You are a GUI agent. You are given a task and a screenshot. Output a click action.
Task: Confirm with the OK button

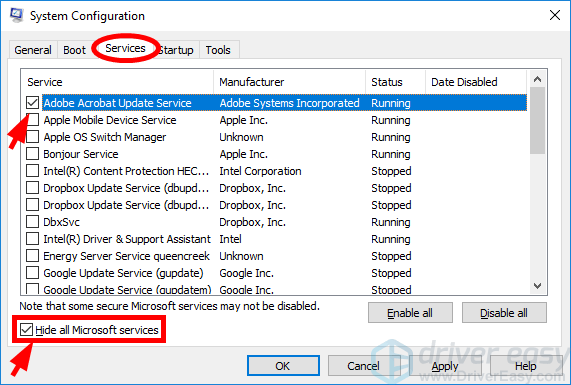283,366
